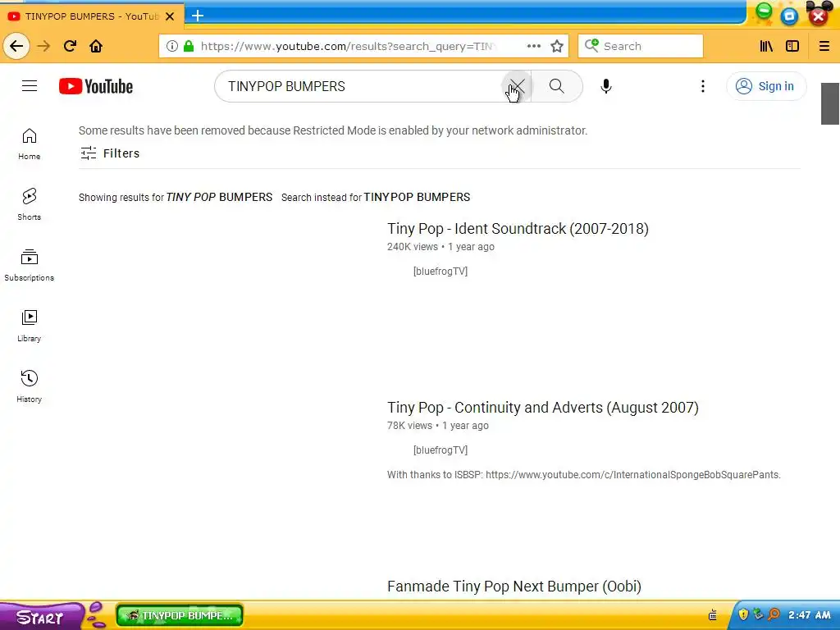Open History in the YouTube sidebar

tap(29, 386)
